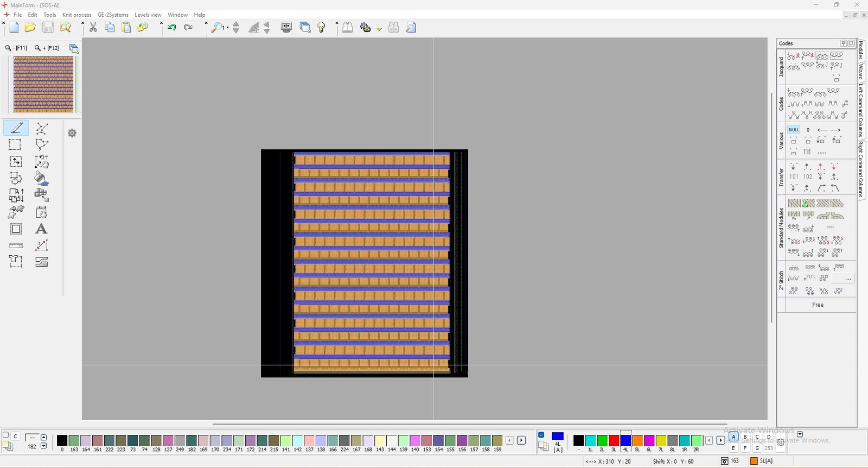Click the zoom in F12 button
868x468 pixels.
47,48
